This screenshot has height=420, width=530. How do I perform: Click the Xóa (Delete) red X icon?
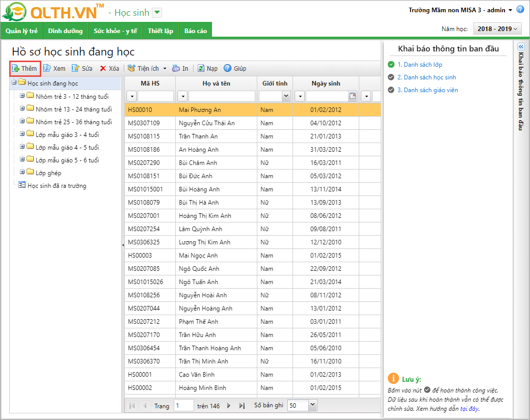[x=103, y=68]
